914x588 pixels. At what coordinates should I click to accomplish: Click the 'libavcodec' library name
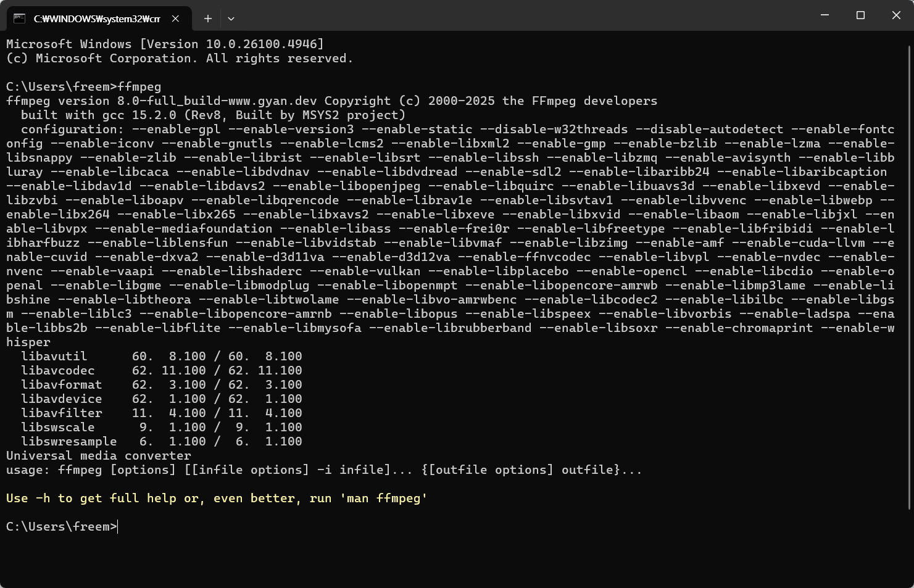[58, 370]
